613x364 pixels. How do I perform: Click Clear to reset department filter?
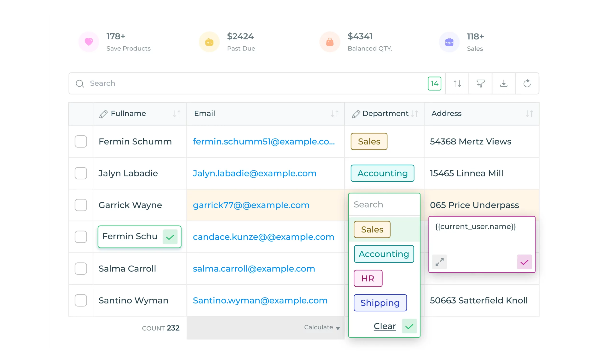385,326
